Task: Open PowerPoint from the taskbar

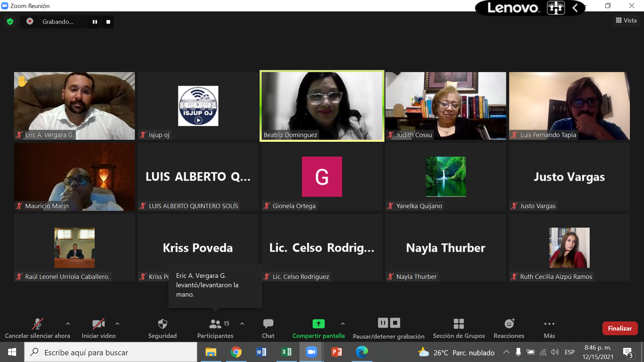Action: coord(337,352)
